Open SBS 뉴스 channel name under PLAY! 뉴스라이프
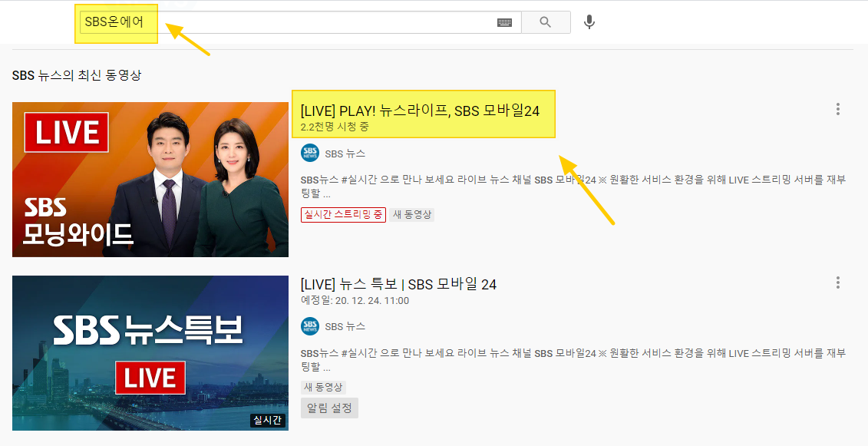The width and height of the screenshot is (868, 446). coord(345,154)
